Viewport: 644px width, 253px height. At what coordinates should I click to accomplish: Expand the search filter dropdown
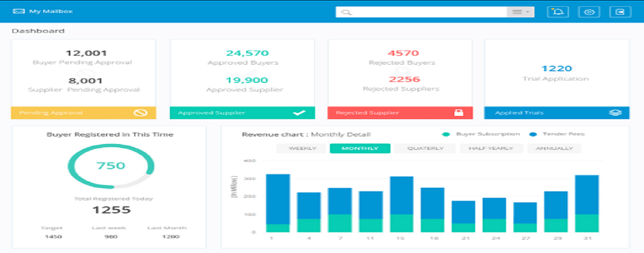pos(520,12)
